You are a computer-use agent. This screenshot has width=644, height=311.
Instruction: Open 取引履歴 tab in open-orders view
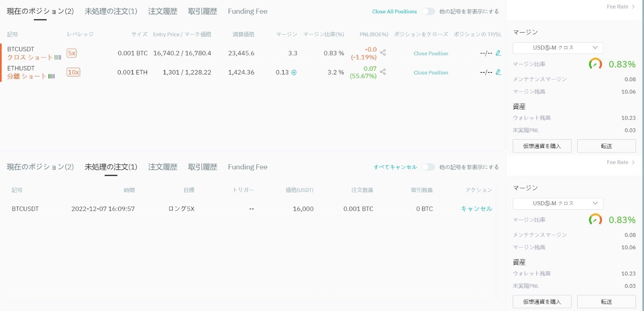202,167
